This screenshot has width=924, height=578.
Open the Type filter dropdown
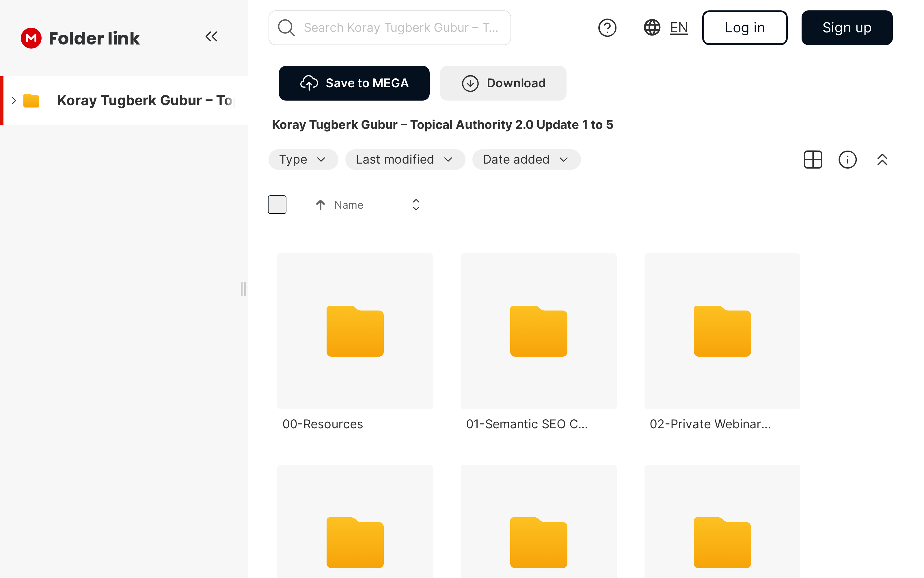pos(303,160)
